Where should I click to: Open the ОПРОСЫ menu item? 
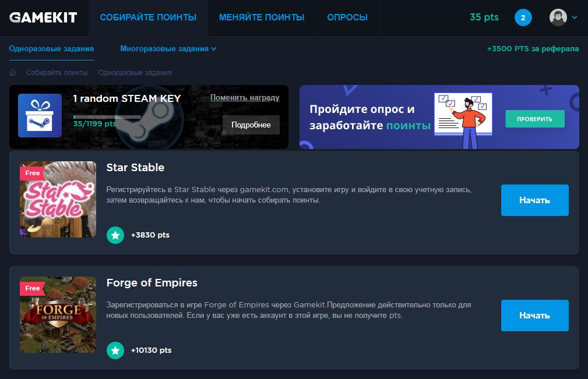347,17
